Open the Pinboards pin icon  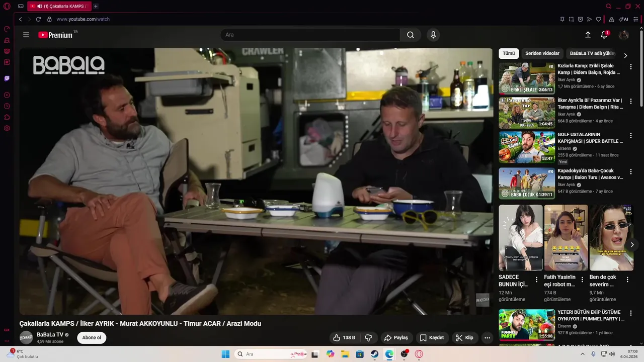pyautogui.click(x=562, y=19)
